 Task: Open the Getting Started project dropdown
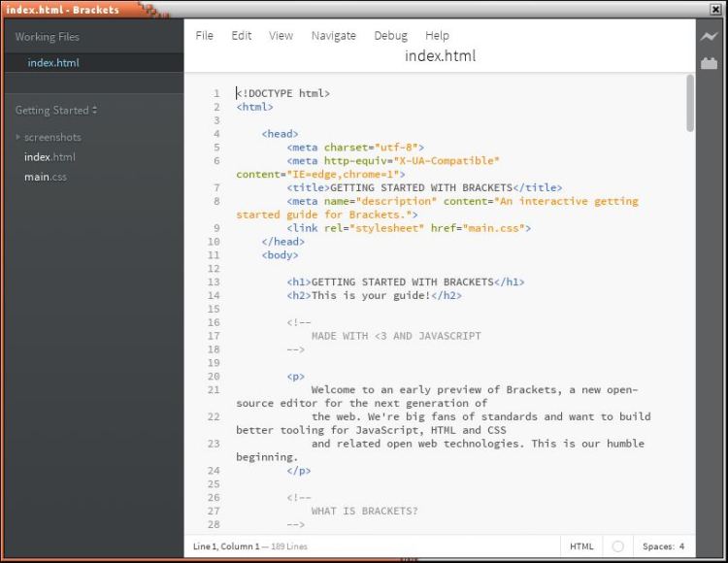[x=56, y=111]
